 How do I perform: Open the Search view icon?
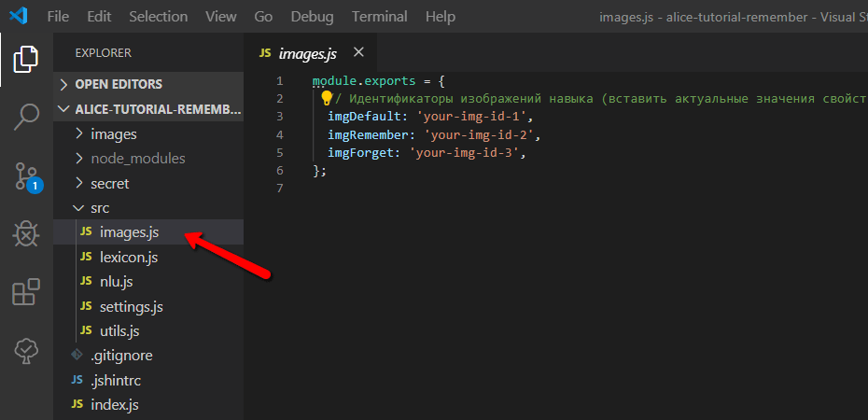(26, 118)
